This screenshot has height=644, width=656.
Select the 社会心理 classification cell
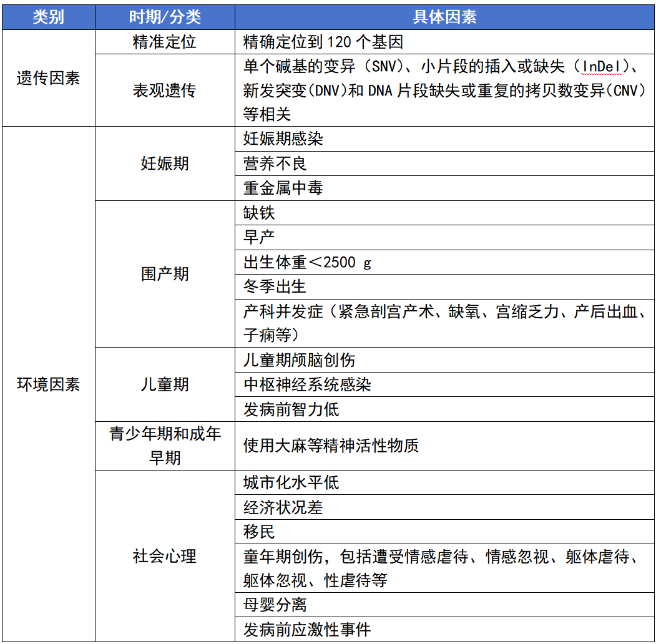point(165,556)
